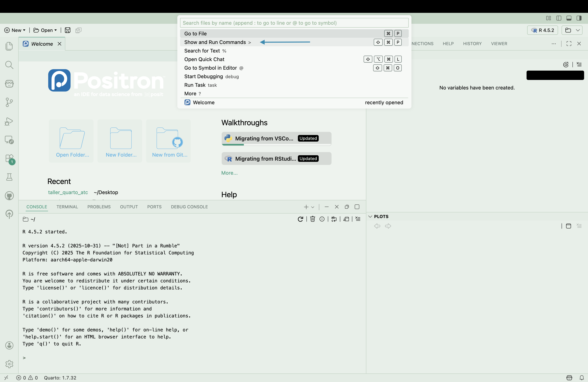Open the Explorer sidebar icon
This screenshot has height=382, width=588.
pos(9,46)
